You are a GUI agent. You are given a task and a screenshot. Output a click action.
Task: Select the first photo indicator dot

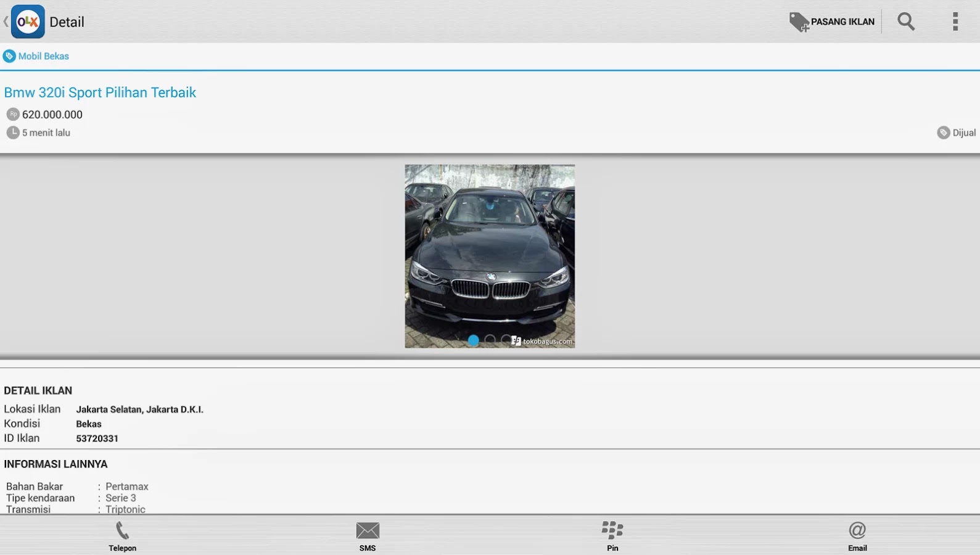click(473, 340)
